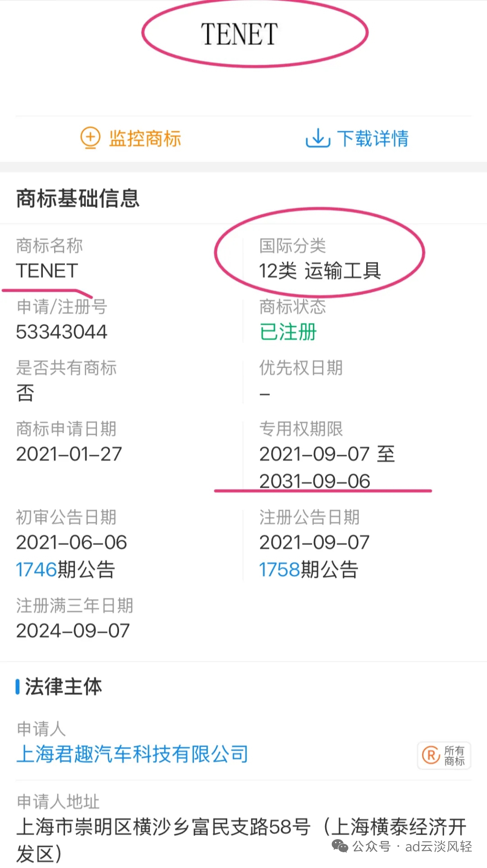The height and width of the screenshot is (868, 487).
Task: Click the 下载详情 button label
Action: coord(372,138)
